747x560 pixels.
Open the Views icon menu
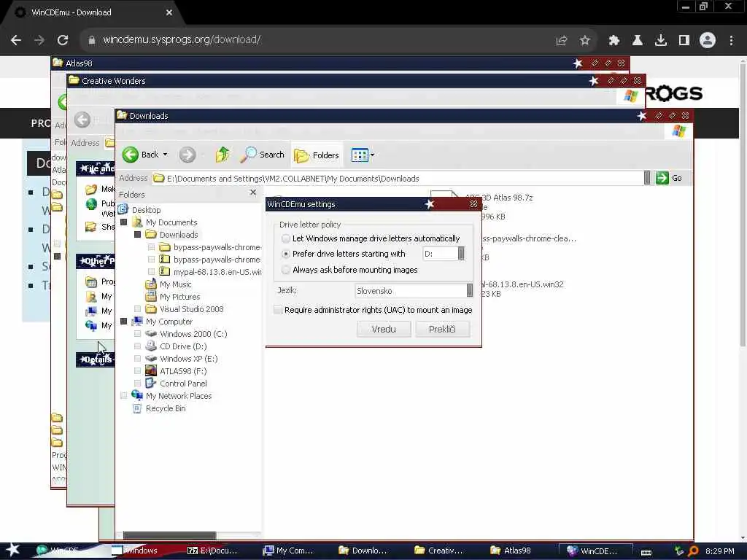[x=360, y=155]
